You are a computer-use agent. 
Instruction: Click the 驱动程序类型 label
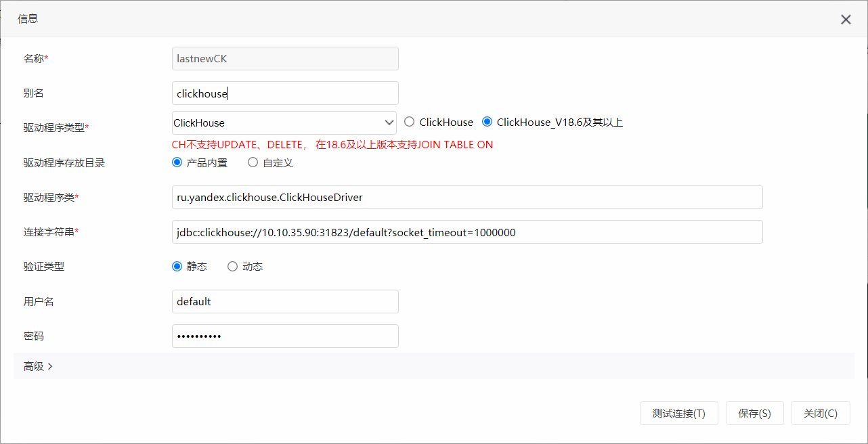(56, 127)
